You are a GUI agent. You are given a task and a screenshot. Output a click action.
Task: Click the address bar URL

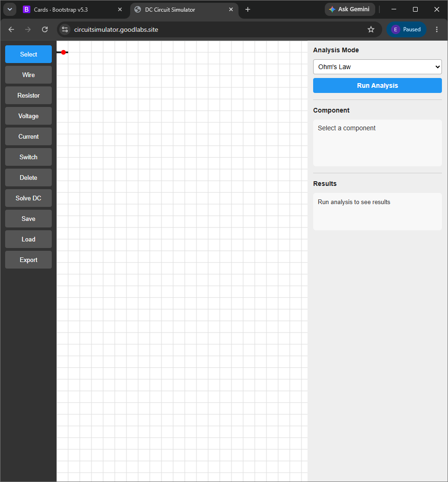click(x=116, y=29)
